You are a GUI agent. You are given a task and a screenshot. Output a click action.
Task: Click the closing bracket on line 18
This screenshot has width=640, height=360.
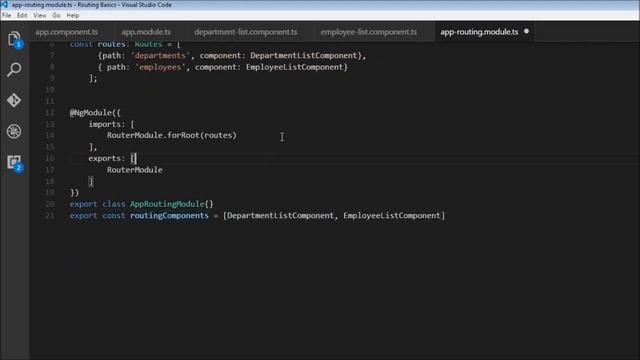(x=91, y=181)
